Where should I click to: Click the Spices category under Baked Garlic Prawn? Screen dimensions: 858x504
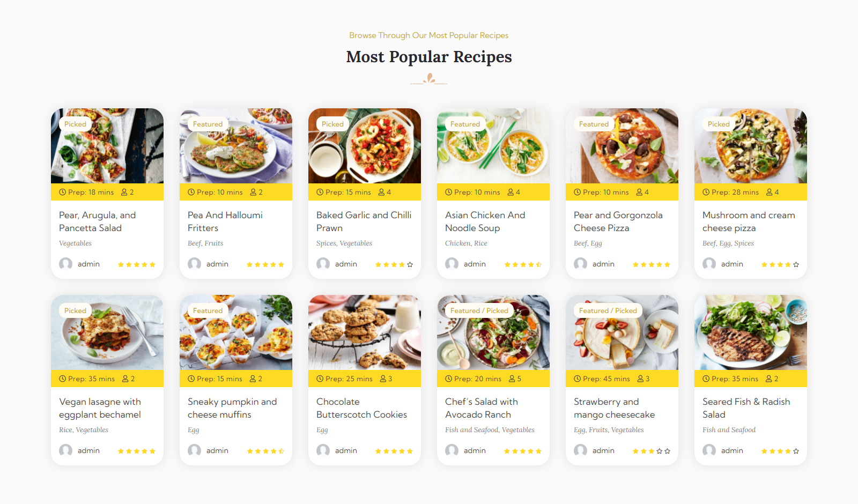tap(326, 243)
